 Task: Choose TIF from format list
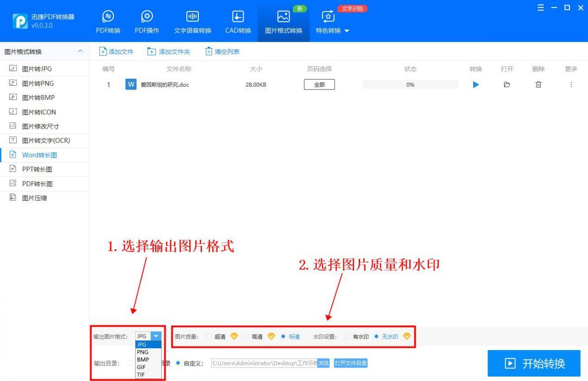(x=148, y=374)
